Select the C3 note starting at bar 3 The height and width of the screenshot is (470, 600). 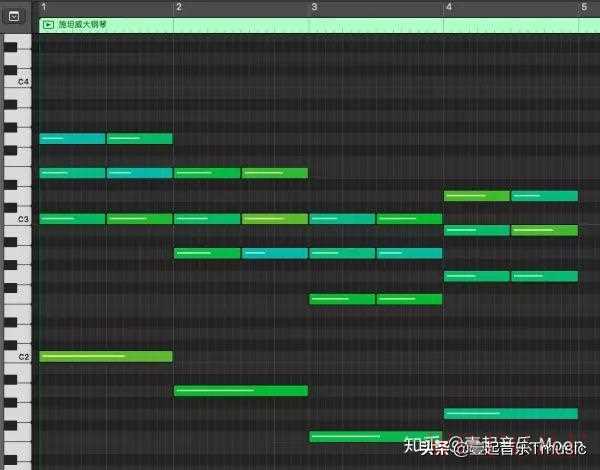point(342,219)
